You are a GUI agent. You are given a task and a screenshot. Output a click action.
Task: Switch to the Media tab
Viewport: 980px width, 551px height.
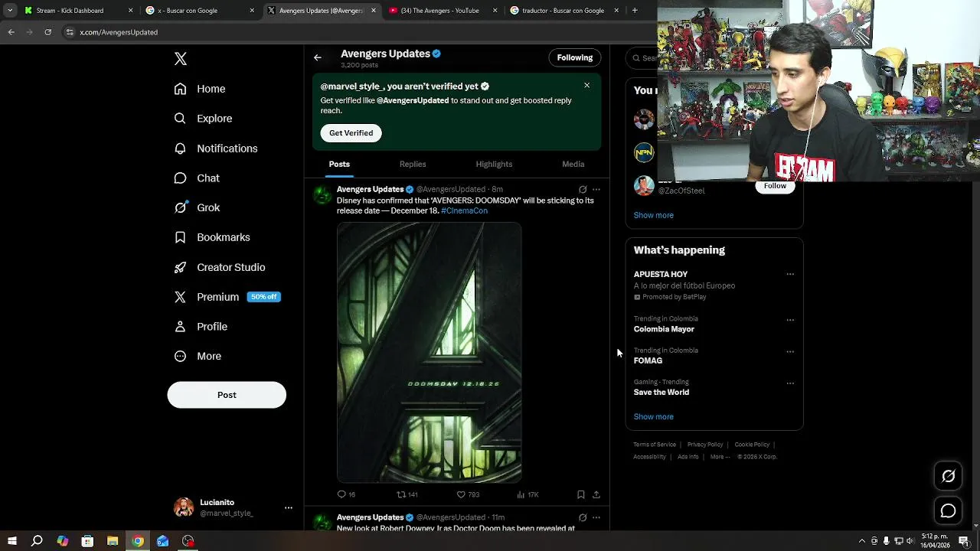(x=573, y=165)
